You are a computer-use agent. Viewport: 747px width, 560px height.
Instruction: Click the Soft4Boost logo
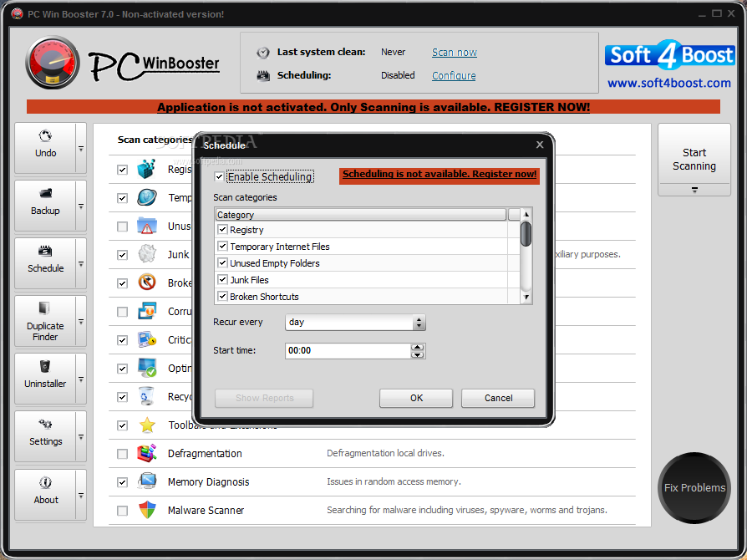click(x=670, y=55)
